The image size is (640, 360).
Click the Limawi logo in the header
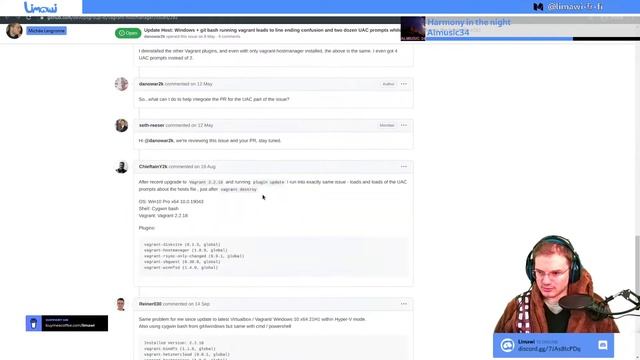pos(40,7)
